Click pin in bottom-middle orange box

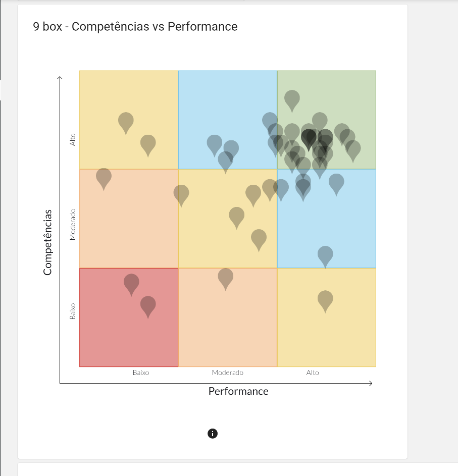pos(226,276)
